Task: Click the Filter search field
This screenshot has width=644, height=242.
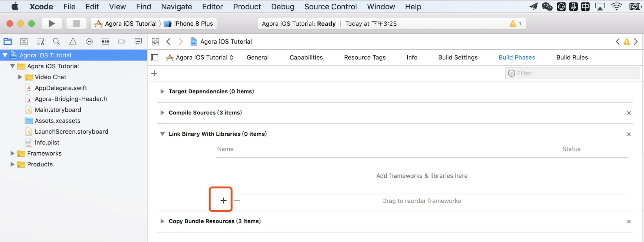Action: [x=572, y=73]
